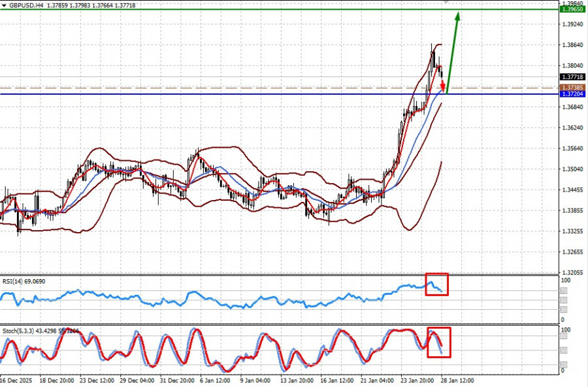The image size is (588, 387).
Task: Click the 1.33255 price axis label
Action: [572, 231]
